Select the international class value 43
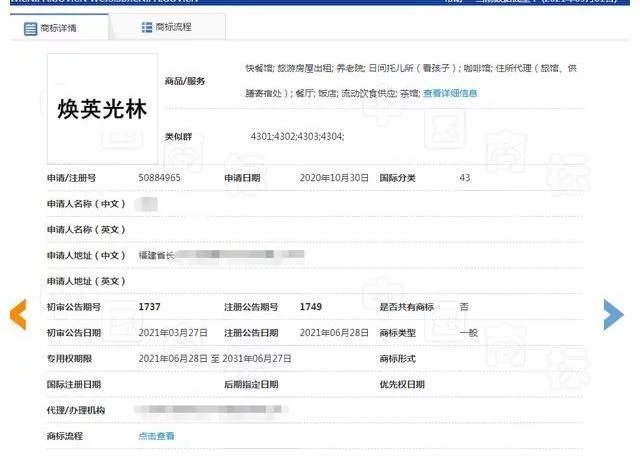Screen dimensions: 640x471 pos(464,178)
